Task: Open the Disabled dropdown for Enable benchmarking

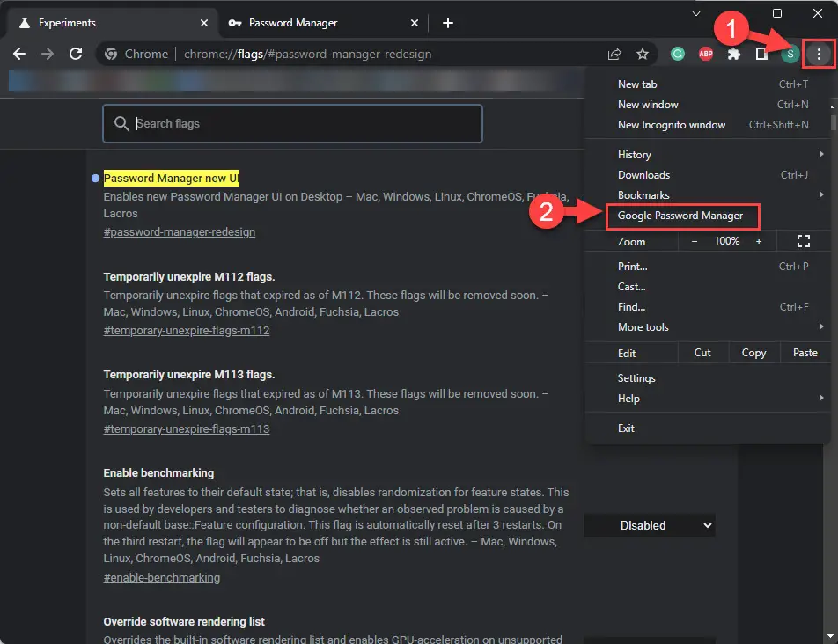Action: click(650, 525)
